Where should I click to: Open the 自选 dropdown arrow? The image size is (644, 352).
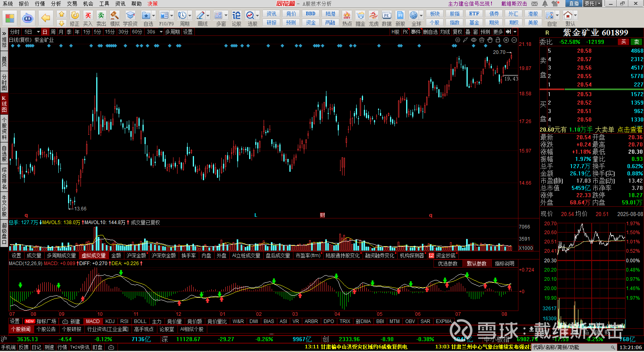click(153, 16)
